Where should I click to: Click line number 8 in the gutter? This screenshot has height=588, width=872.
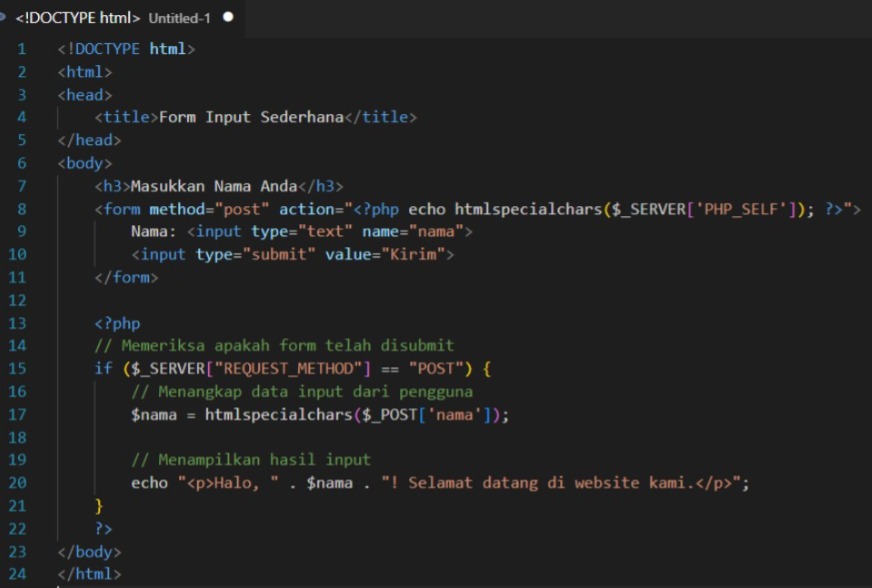point(22,209)
